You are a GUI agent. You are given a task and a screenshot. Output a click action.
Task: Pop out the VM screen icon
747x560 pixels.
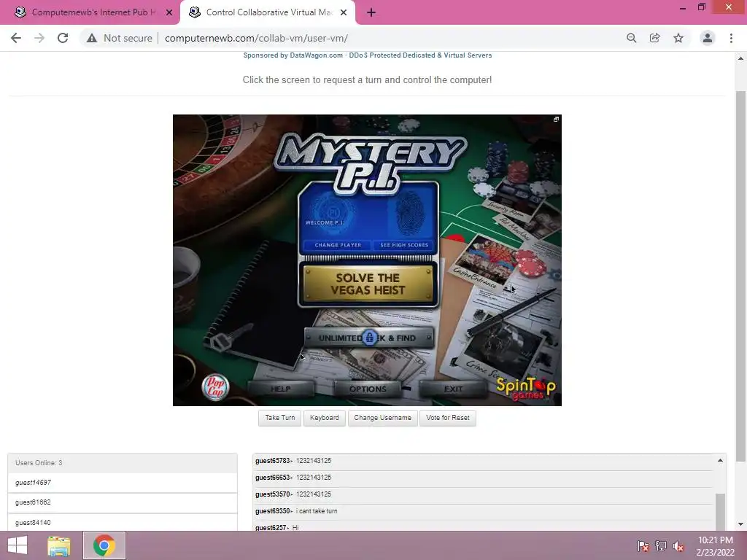(x=556, y=120)
